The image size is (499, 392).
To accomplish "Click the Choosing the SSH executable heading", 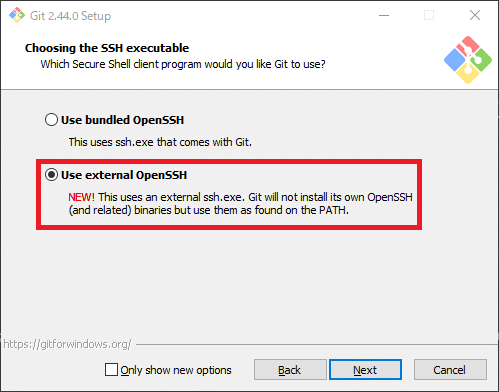I will click(107, 48).
